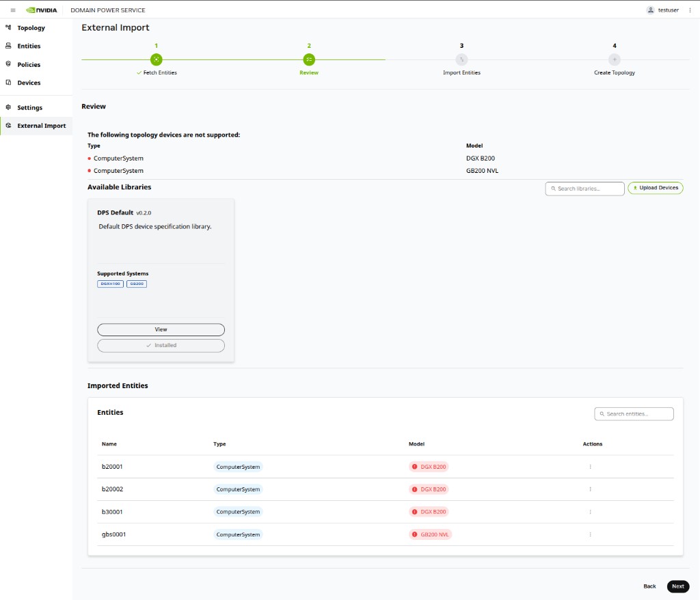
Task: Click unsupported model GB200 NVL text
Action: tap(482, 171)
